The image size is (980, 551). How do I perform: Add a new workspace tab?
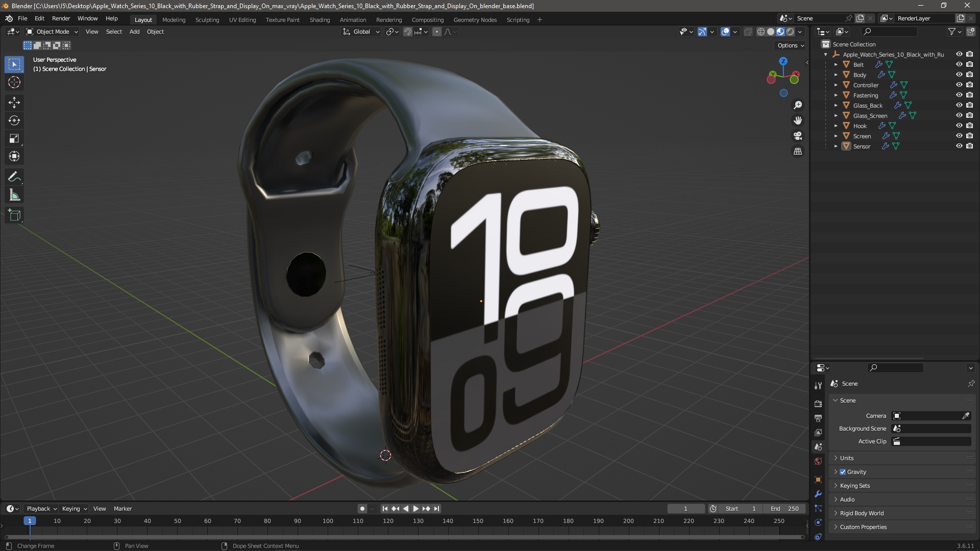tap(540, 20)
